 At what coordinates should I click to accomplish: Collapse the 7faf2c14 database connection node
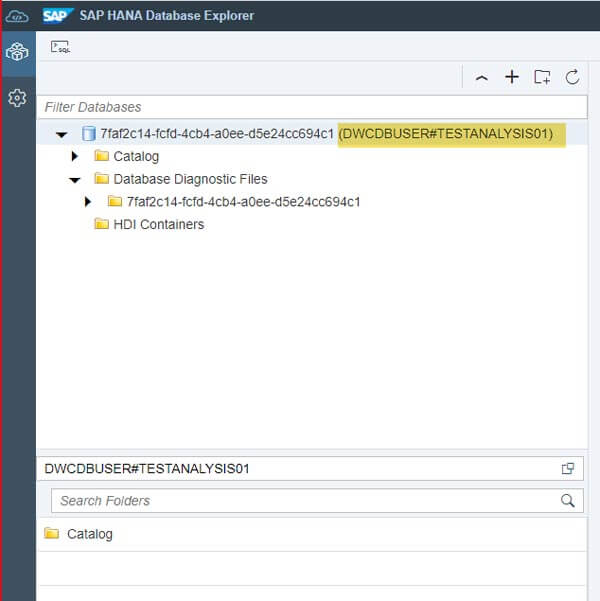click(x=62, y=135)
